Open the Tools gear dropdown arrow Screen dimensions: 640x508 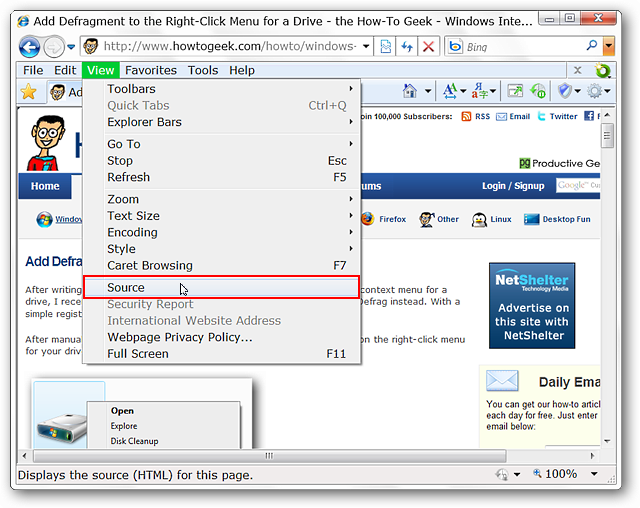click(607, 91)
